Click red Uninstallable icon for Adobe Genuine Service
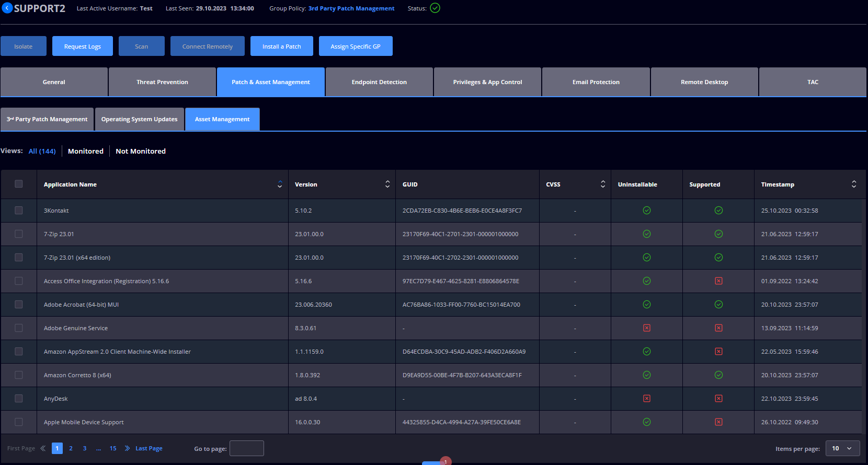868x465 pixels. click(647, 328)
